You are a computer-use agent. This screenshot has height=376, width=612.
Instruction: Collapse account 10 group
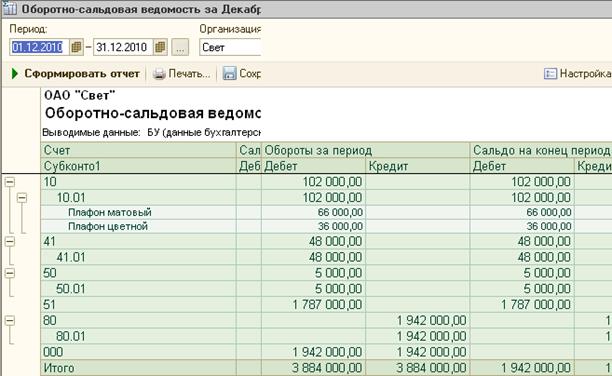coord(10,182)
